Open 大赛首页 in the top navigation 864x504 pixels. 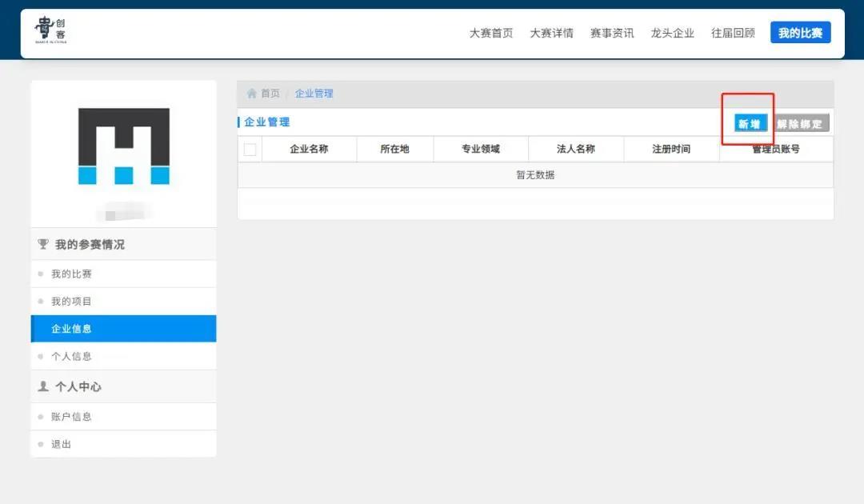pos(491,33)
